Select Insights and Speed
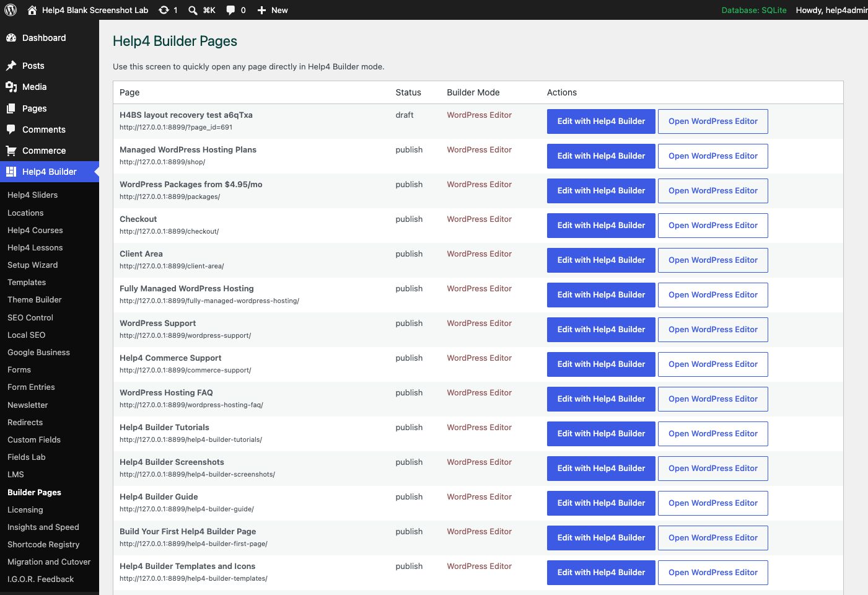 43,527
